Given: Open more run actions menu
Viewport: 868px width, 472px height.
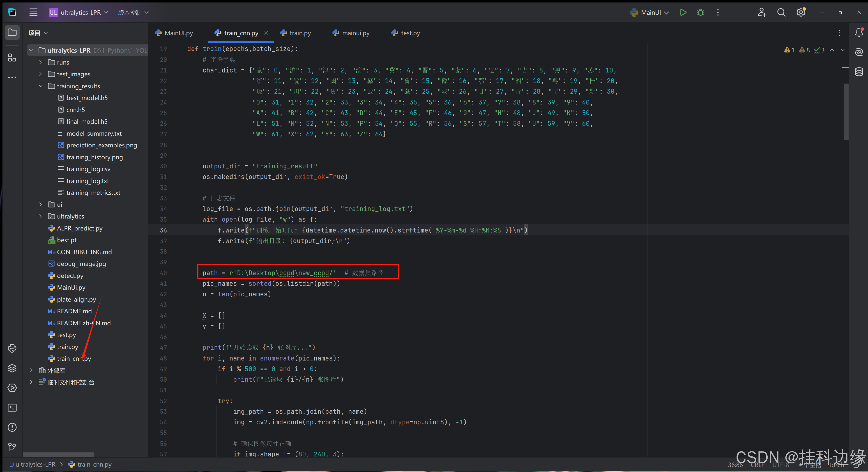Looking at the screenshot, I should coord(718,12).
